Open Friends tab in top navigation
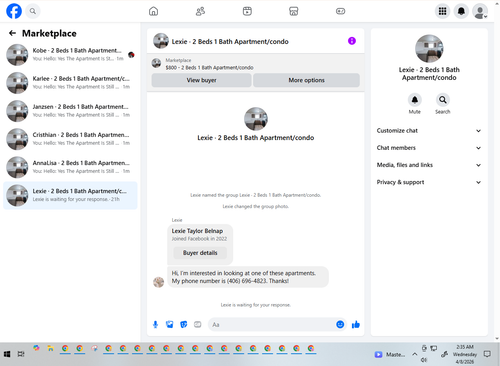Image resolution: width=500 pixels, height=366 pixels. [x=200, y=11]
